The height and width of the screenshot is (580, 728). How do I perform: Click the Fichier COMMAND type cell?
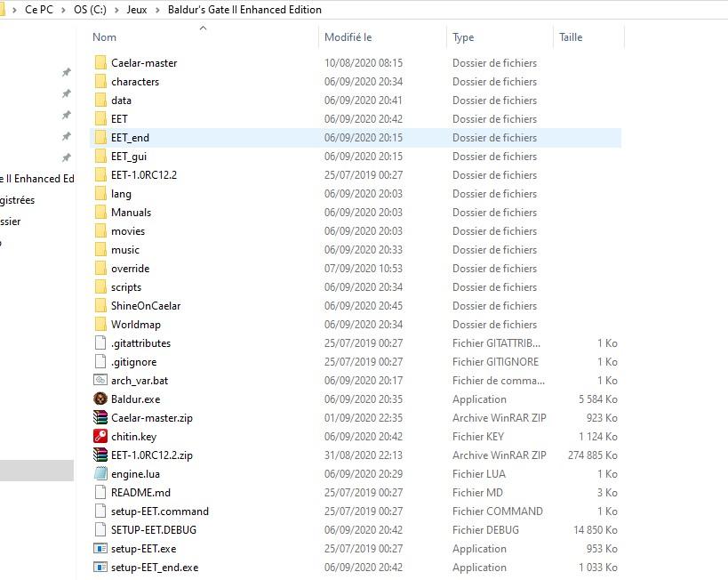[497, 512]
